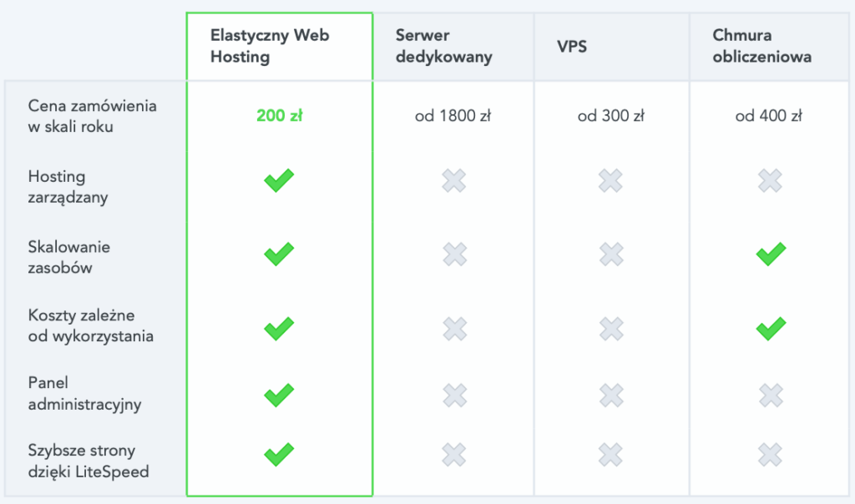
Task: Click gray X for Hosting zarządzany under Chmura obliczeniowa
Action: coord(770,180)
